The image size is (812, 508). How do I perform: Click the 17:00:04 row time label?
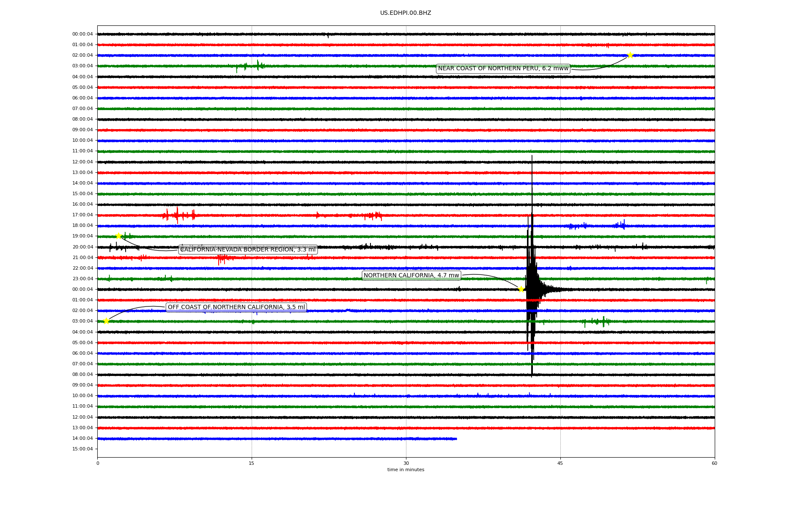82,215
